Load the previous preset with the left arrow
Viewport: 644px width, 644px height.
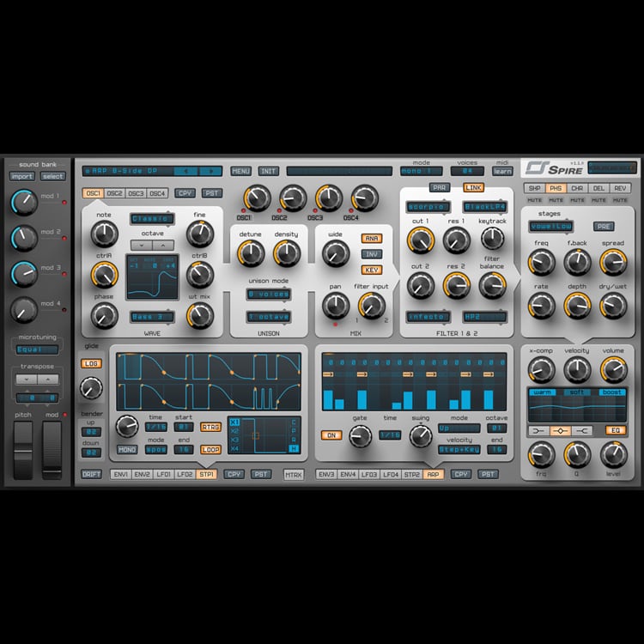[185, 171]
